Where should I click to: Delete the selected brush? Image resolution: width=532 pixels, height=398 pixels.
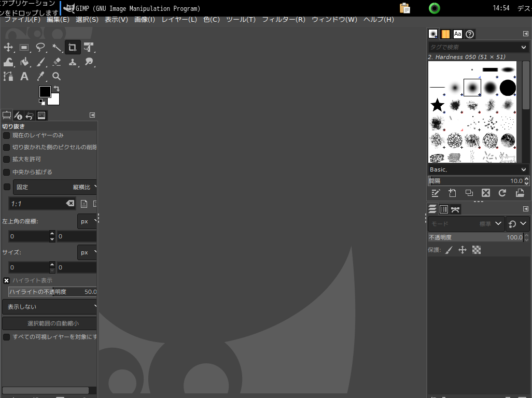[x=486, y=193]
